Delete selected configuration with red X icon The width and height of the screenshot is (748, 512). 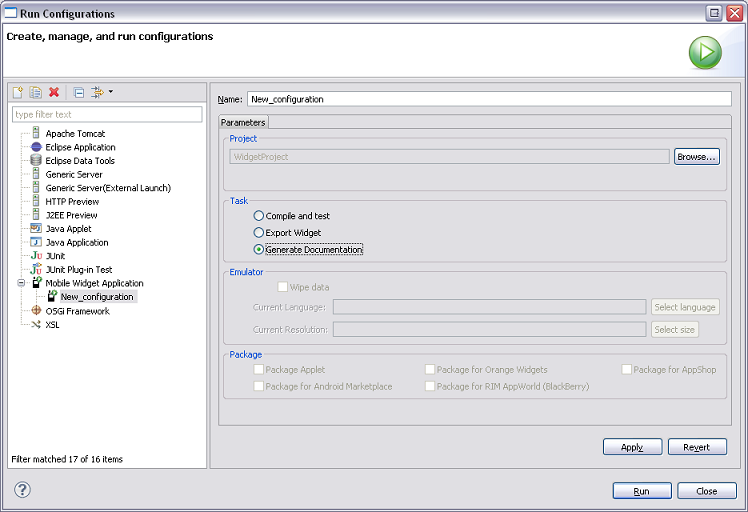point(54,92)
